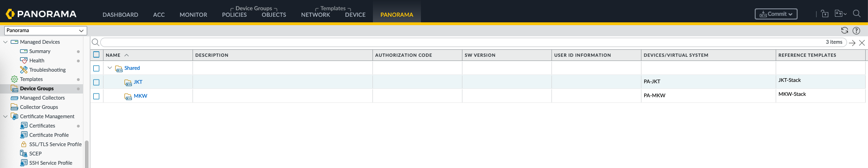868x168 pixels.
Task: Switch to the Network tab
Action: [316, 15]
